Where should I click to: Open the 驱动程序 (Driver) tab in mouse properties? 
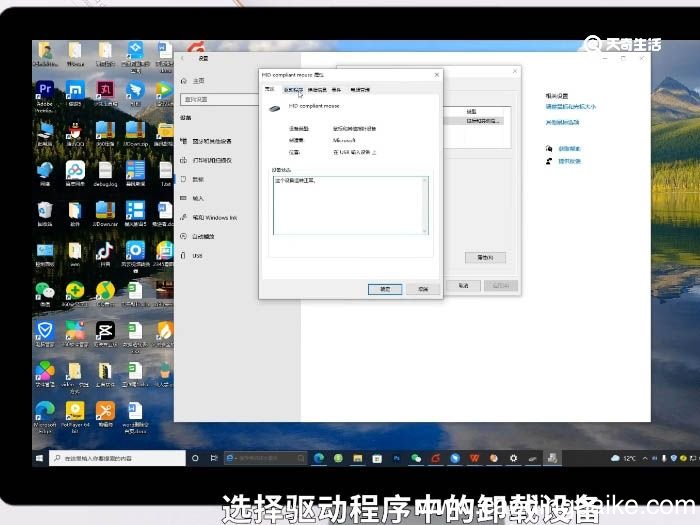(x=293, y=90)
